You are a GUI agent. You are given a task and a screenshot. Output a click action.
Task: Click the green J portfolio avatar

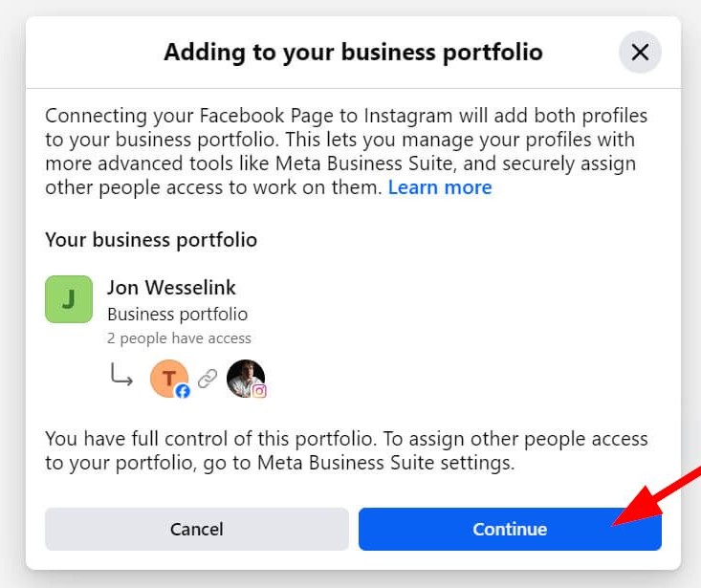click(x=69, y=299)
